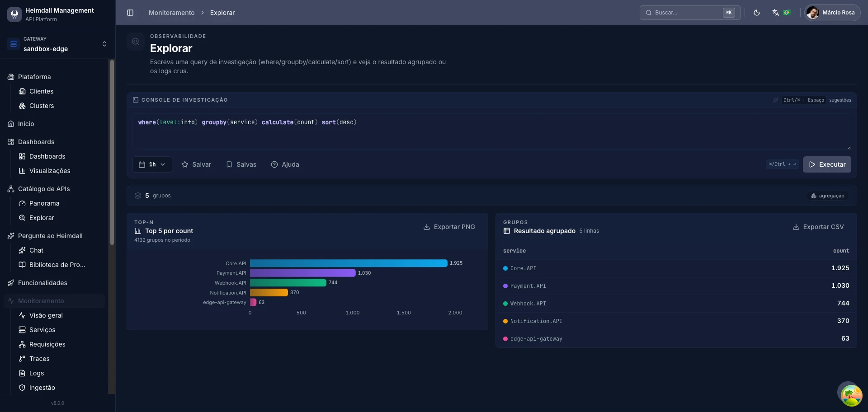Viewport: 868px width, 412px height.
Task: Open Visualizações page
Action: (x=50, y=171)
